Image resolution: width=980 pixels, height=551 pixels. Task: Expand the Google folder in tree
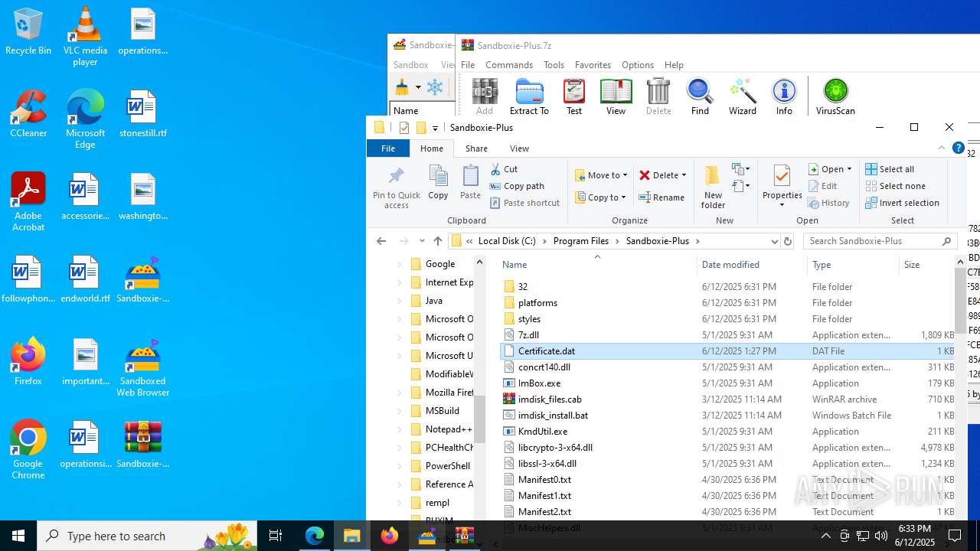click(x=399, y=264)
